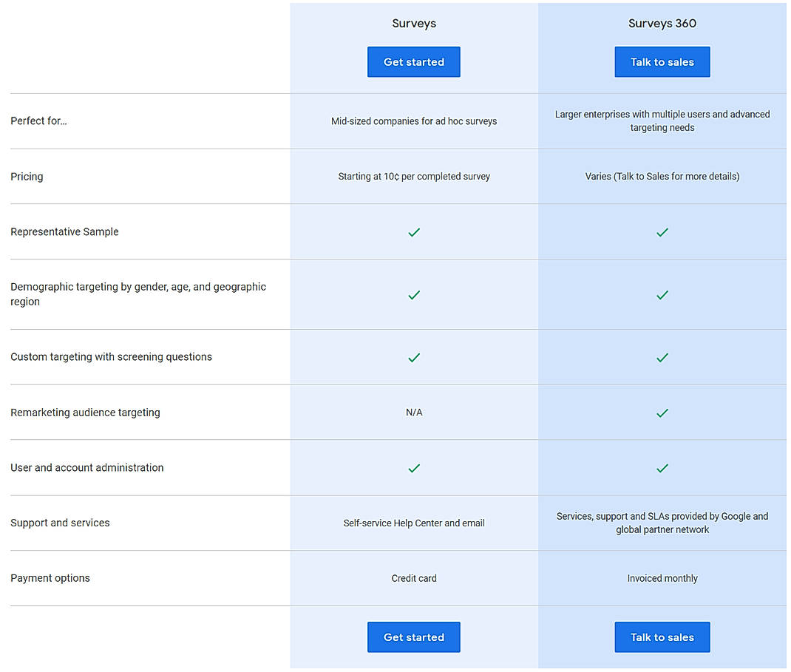
Task: Click the 'Custom targeting with screening questions' label
Action: [111, 356]
